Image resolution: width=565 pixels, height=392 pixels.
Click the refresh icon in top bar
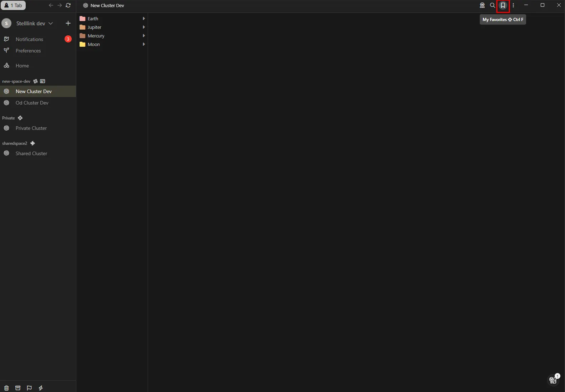coord(68,5)
